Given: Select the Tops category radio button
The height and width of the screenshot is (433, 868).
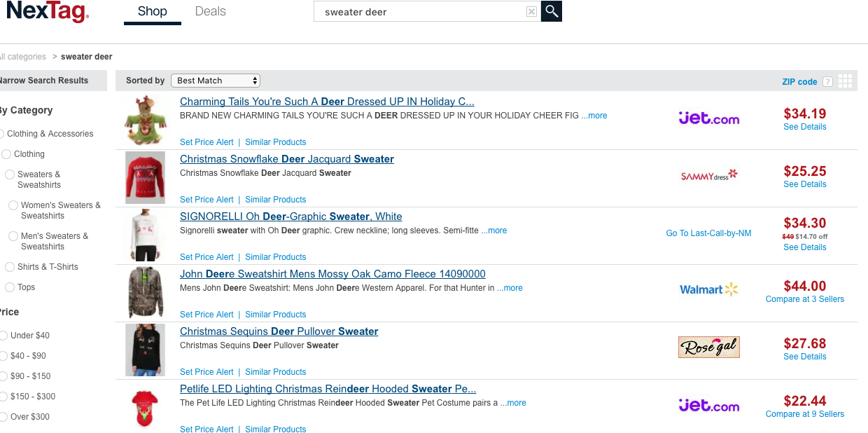Looking at the screenshot, I should click(10, 287).
